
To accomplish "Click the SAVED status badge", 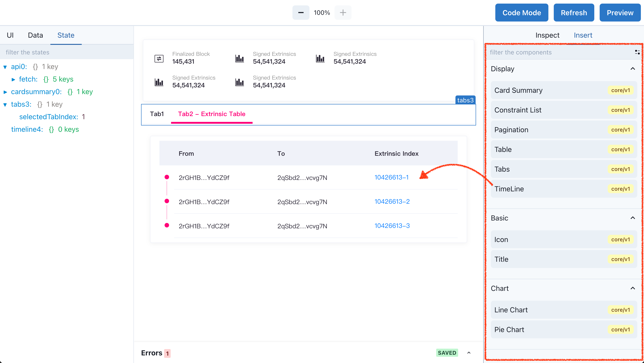I will [447, 353].
